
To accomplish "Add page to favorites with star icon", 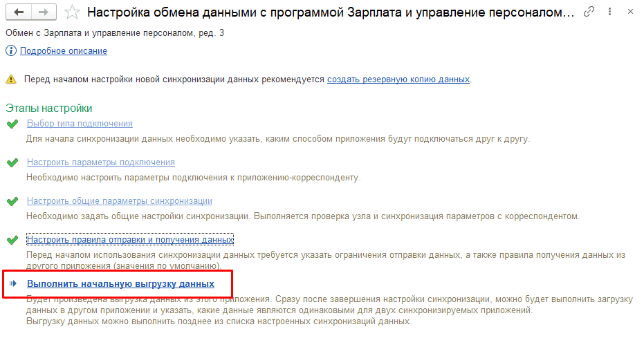I will tap(73, 12).
